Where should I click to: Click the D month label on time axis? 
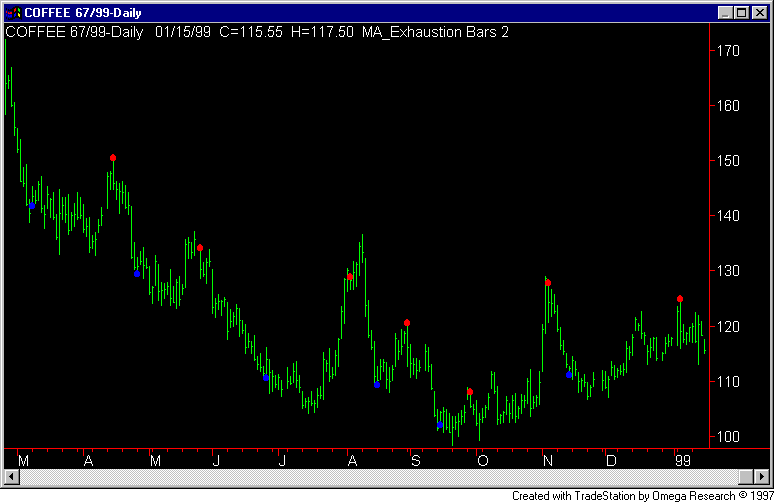pyautogui.click(x=611, y=461)
